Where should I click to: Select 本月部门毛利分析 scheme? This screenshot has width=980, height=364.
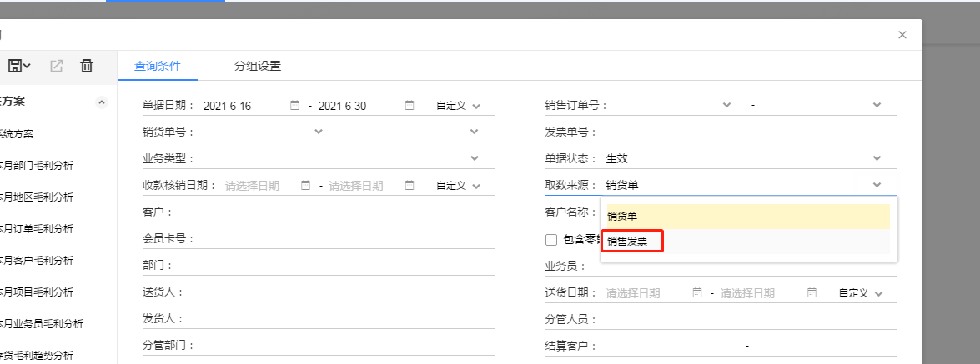[x=36, y=166]
